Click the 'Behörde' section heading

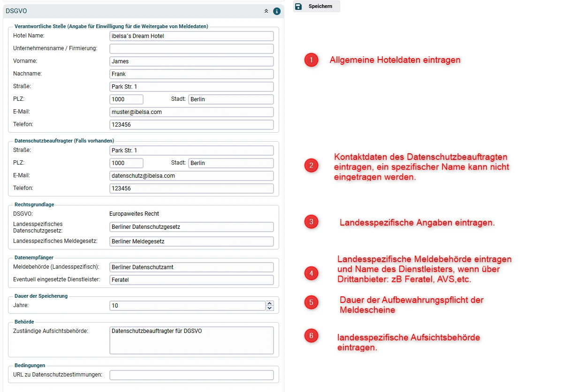coord(24,322)
